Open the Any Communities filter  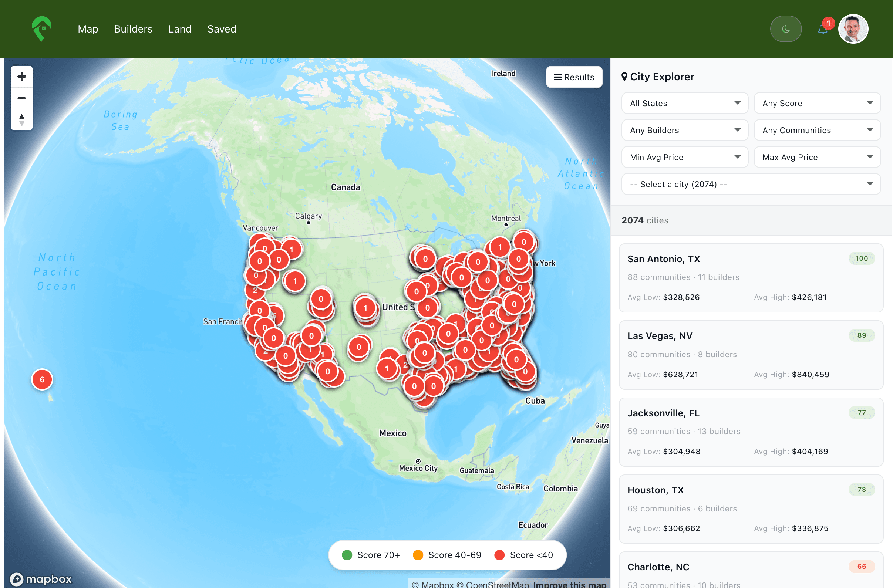click(x=817, y=130)
